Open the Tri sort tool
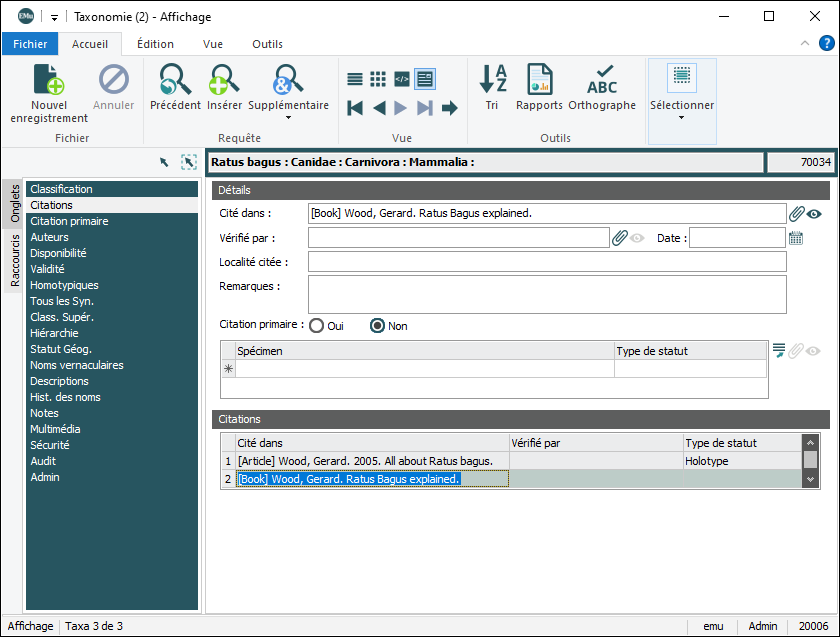The height and width of the screenshot is (637, 840). (x=492, y=80)
